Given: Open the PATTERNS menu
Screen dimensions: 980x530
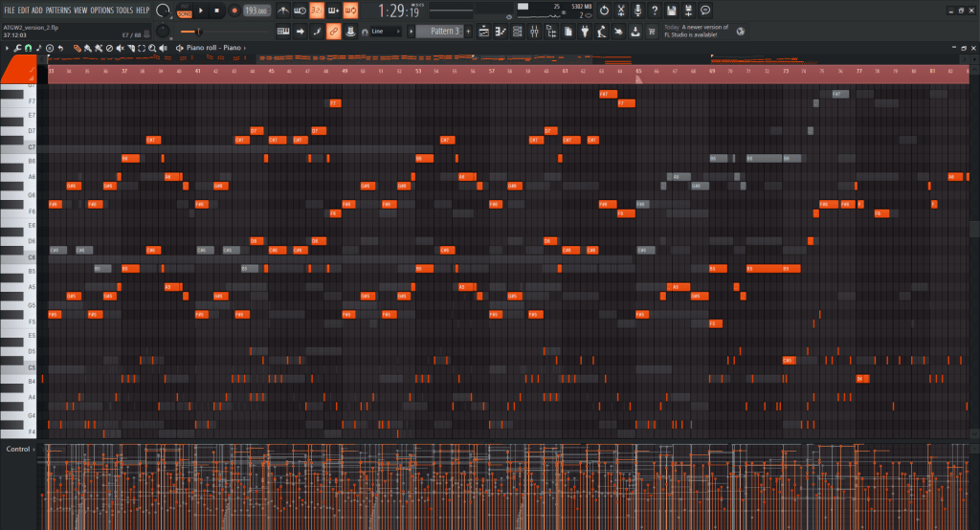Looking at the screenshot, I should (58, 10).
